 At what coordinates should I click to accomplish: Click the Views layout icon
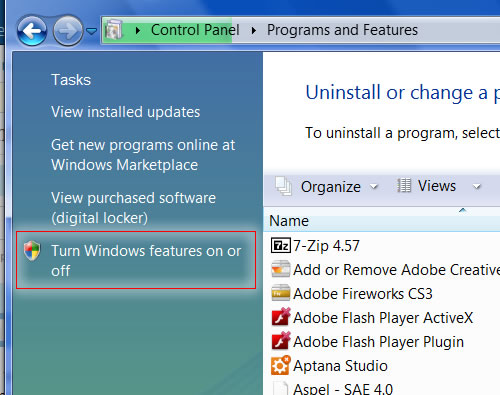tap(404, 185)
